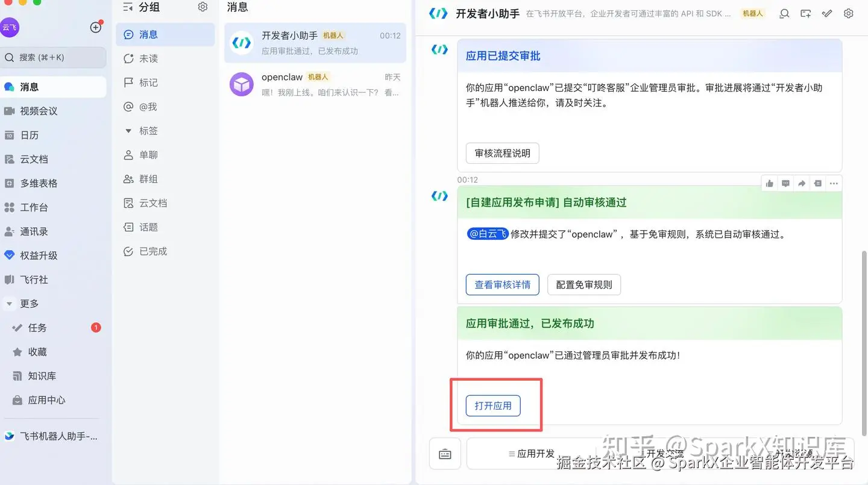Image resolution: width=868 pixels, height=485 pixels.
Task: Open the 开发者小助手 conversation
Action: point(315,43)
